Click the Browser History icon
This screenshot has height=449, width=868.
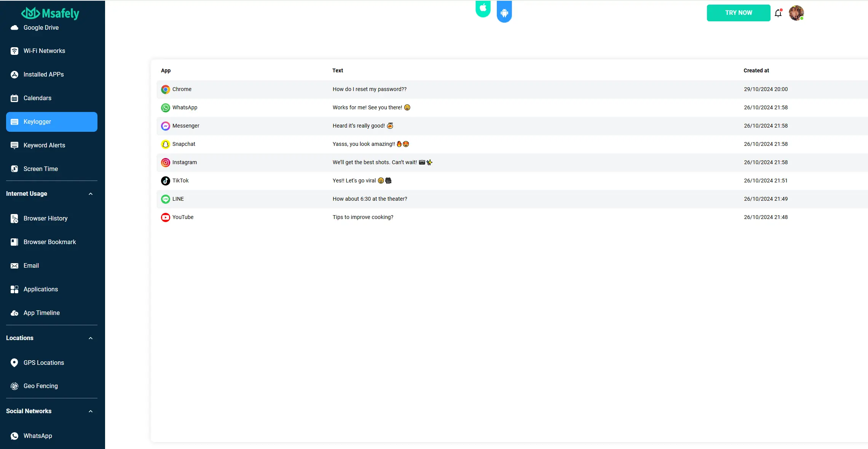[x=14, y=219]
